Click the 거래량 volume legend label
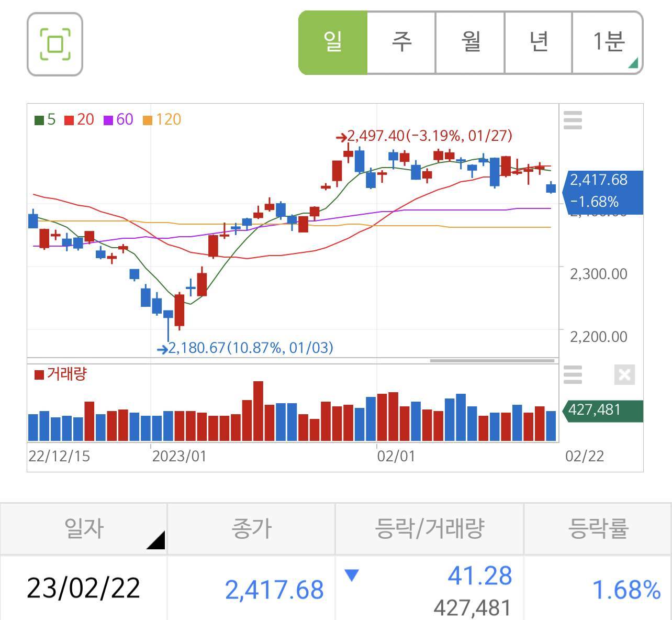The image size is (672, 620). pyautogui.click(x=60, y=374)
